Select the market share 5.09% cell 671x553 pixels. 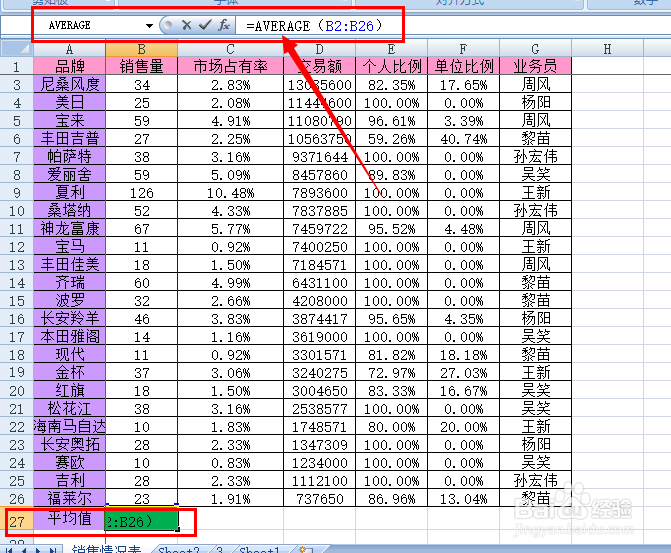(x=231, y=175)
